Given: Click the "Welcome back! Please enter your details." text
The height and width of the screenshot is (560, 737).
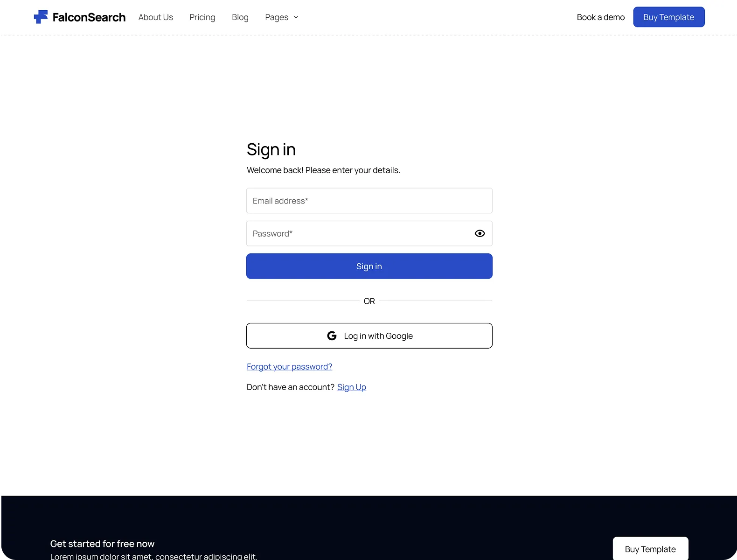Looking at the screenshot, I should tap(324, 170).
